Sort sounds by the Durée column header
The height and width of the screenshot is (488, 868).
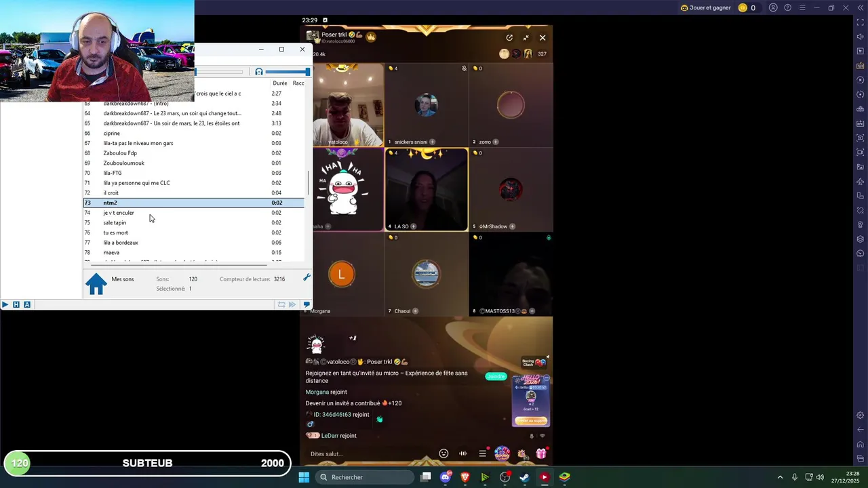click(x=280, y=83)
